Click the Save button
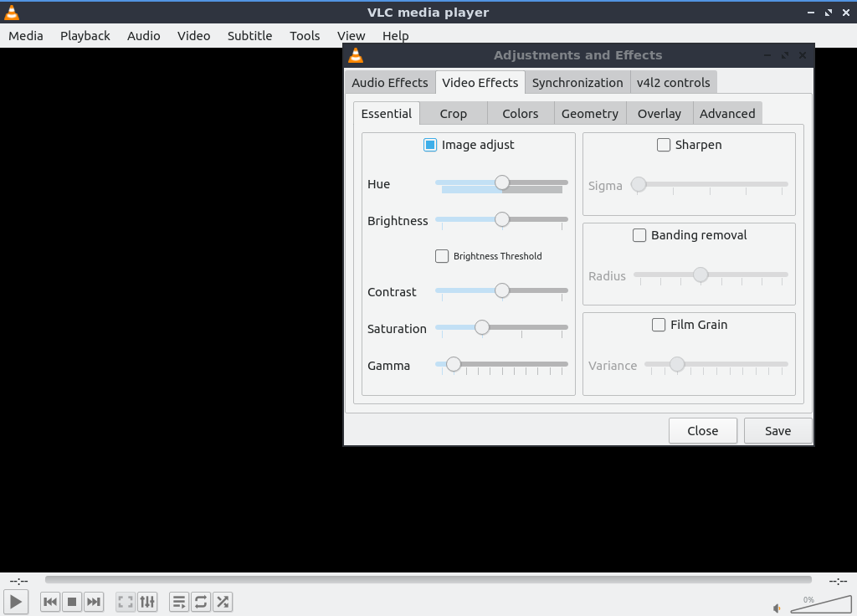Screen dimensions: 857x616 (777, 431)
